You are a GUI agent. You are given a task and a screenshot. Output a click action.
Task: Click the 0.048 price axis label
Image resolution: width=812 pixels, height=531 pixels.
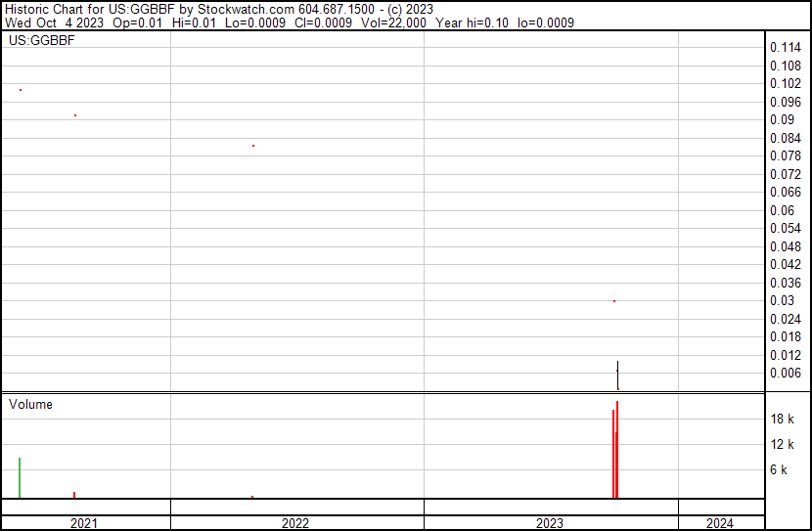tap(786, 246)
